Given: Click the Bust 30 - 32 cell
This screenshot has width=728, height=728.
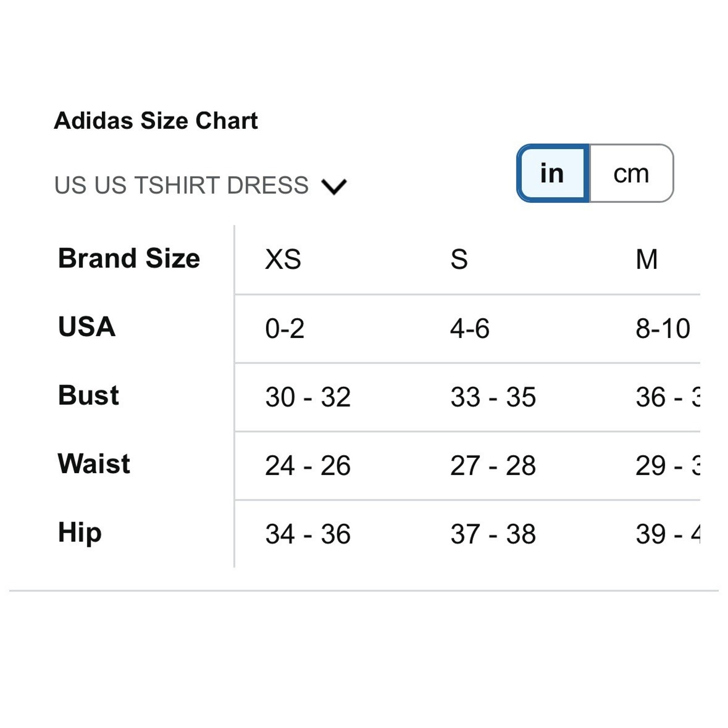Looking at the screenshot, I should pos(308,397).
